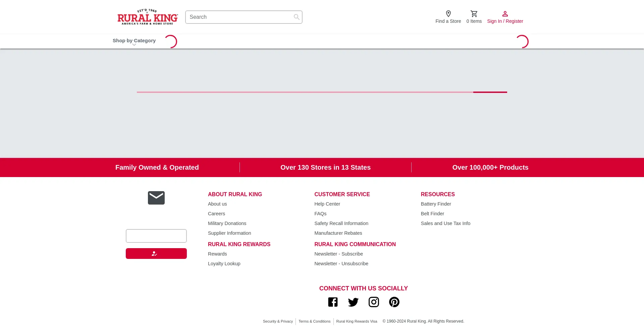Open Loyalty Lookup page
Screen dimensions: 644x333
click(224, 264)
